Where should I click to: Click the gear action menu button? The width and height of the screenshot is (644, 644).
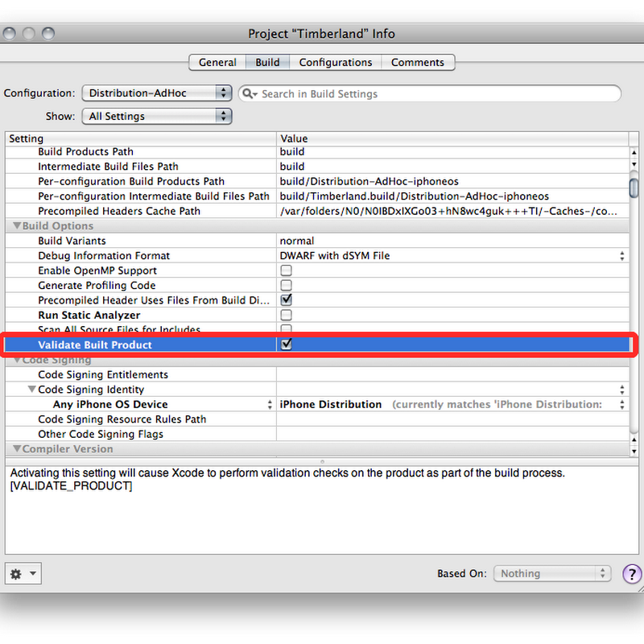tap(23, 573)
